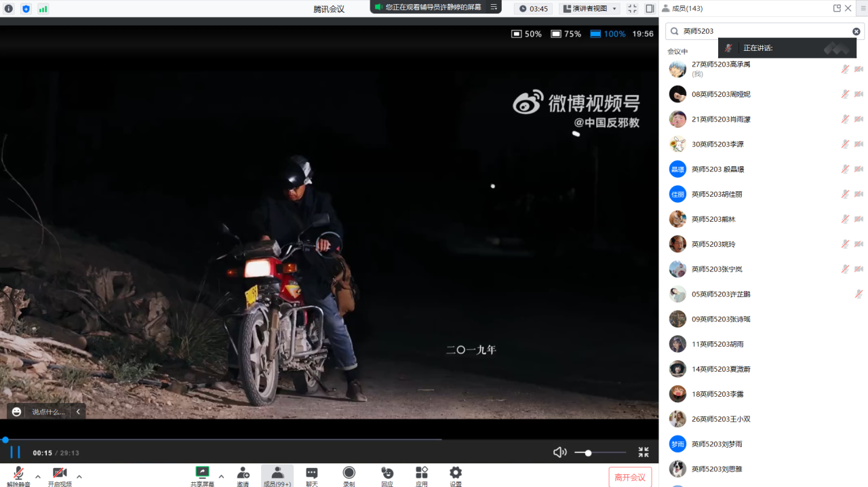Click the Share Screen (共享屏幕) icon
This screenshot has height=487, width=868.
click(202, 473)
